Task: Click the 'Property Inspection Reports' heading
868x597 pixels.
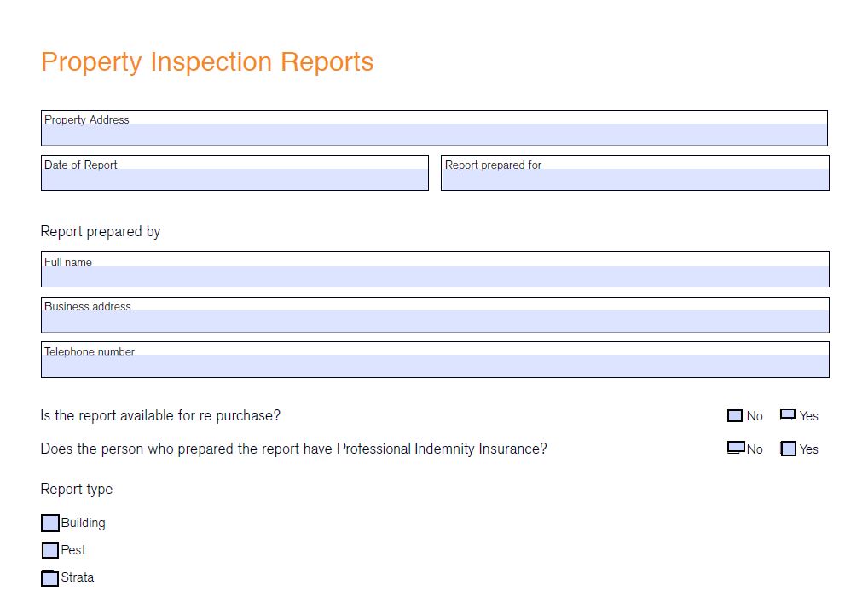Action: [207, 62]
